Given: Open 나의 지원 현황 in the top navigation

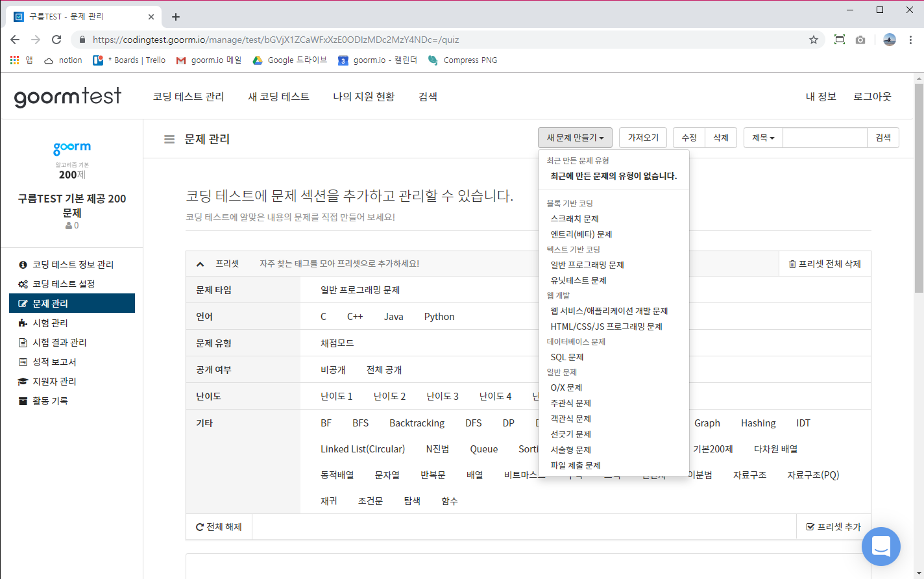Looking at the screenshot, I should coord(364,96).
